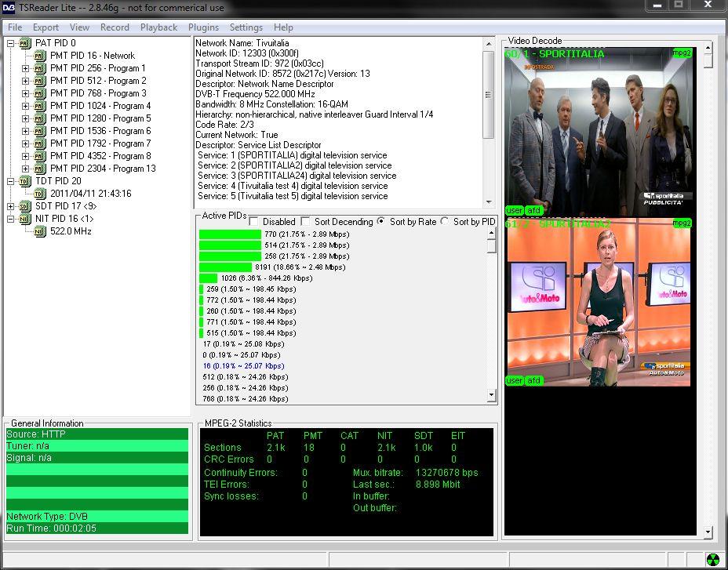The height and width of the screenshot is (570, 728).
Task: Click afd badge under SPORTITALIA2 video
Action: point(534,380)
